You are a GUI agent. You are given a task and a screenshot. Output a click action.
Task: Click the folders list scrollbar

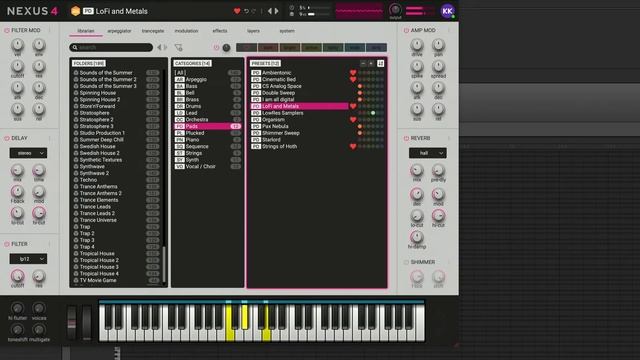click(x=164, y=264)
